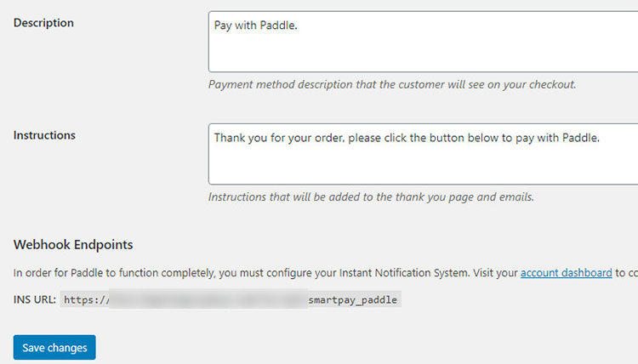This screenshot has width=638, height=364.
Task: Click the Webhook Endpoints heading
Action: coord(73,245)
